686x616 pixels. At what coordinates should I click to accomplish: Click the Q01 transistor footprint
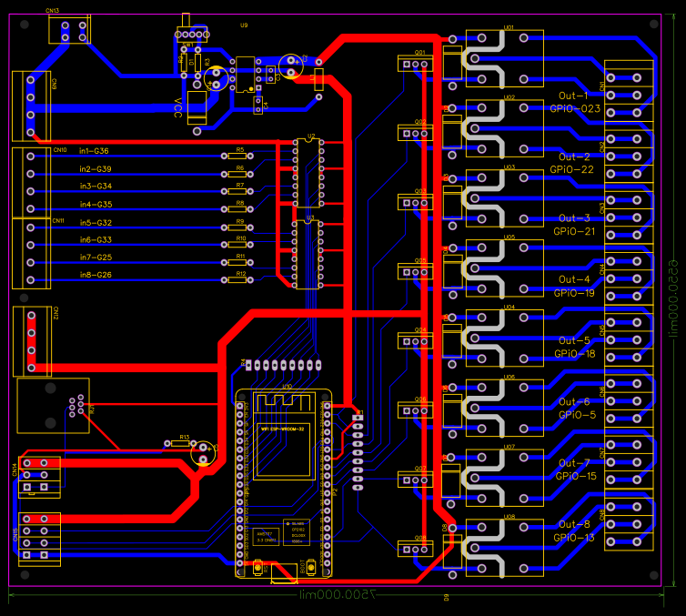tap(415, 64)
